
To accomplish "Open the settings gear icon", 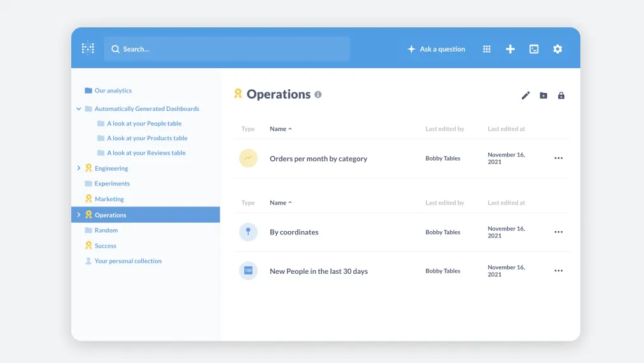I will click(557, 49).
